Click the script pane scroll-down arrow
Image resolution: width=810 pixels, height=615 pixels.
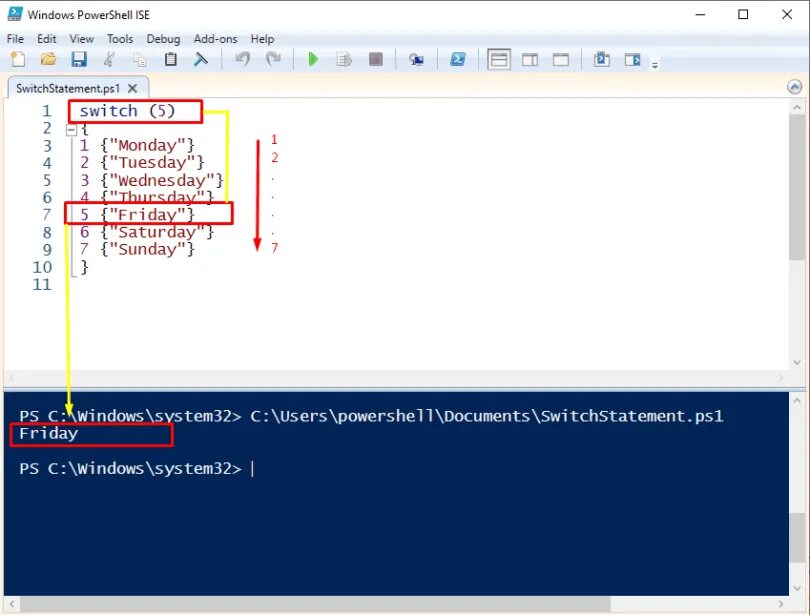coord(797,362)
